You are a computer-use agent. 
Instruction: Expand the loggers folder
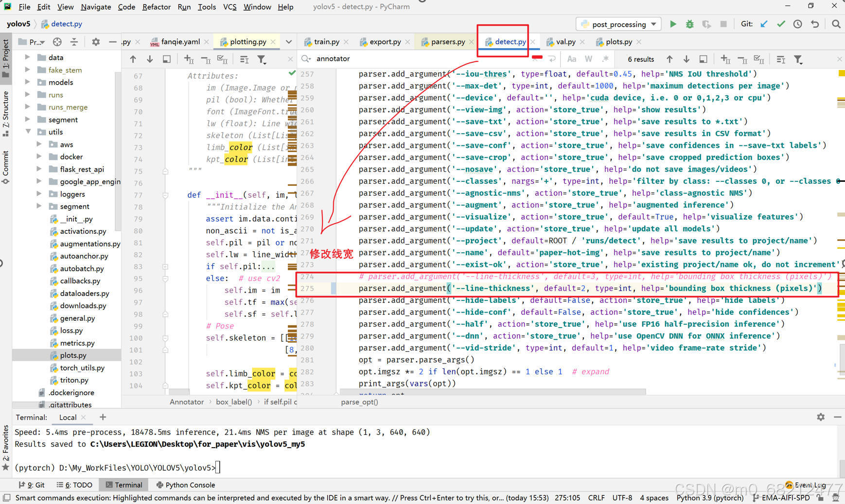tap(39, 194)
